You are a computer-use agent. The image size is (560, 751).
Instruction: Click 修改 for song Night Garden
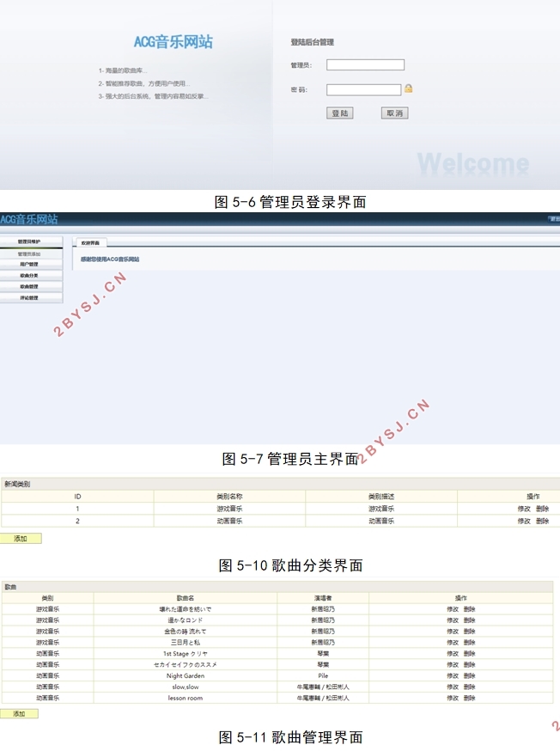coord(453,675)
